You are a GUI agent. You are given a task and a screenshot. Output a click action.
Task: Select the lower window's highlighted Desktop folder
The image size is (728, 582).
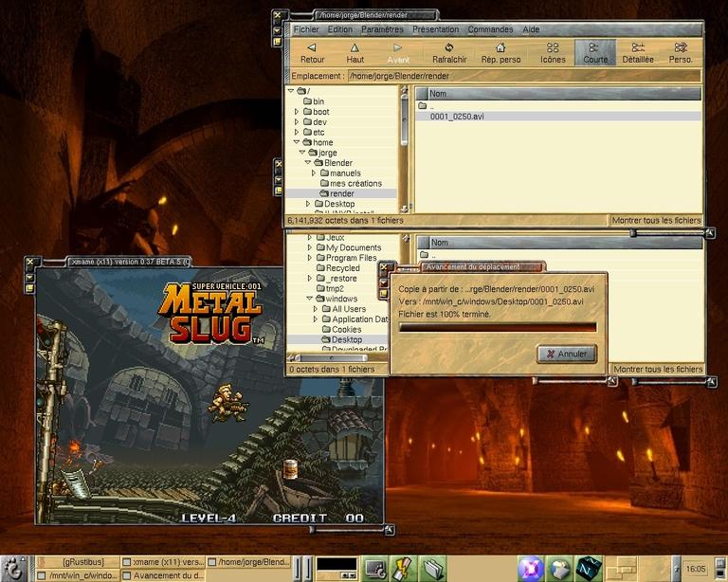(x=341, y=339)
